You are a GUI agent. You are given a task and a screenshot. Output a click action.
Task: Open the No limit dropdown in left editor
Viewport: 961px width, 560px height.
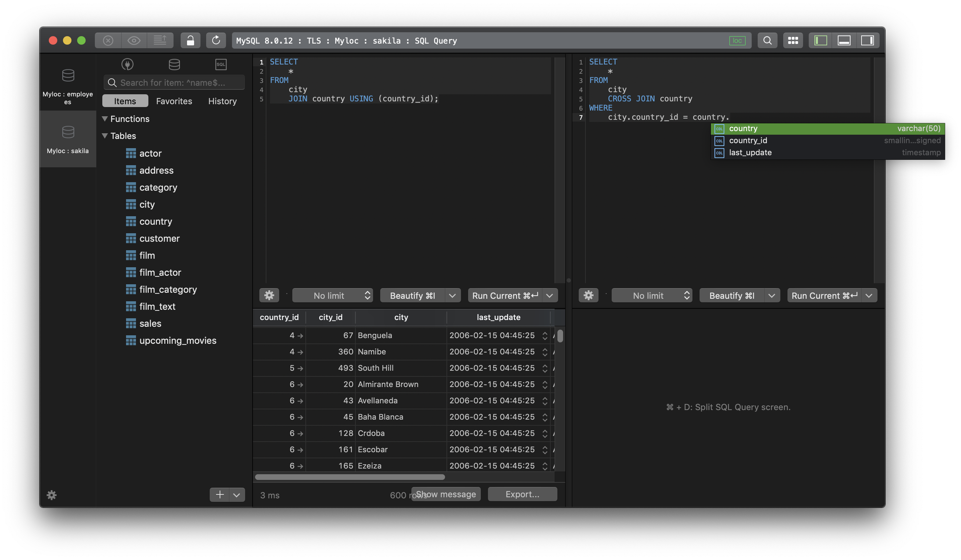click(333, 296)
